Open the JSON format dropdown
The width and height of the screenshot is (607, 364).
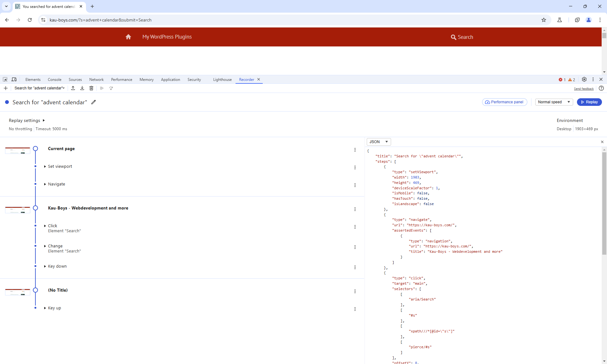click(x=379, y=142)
